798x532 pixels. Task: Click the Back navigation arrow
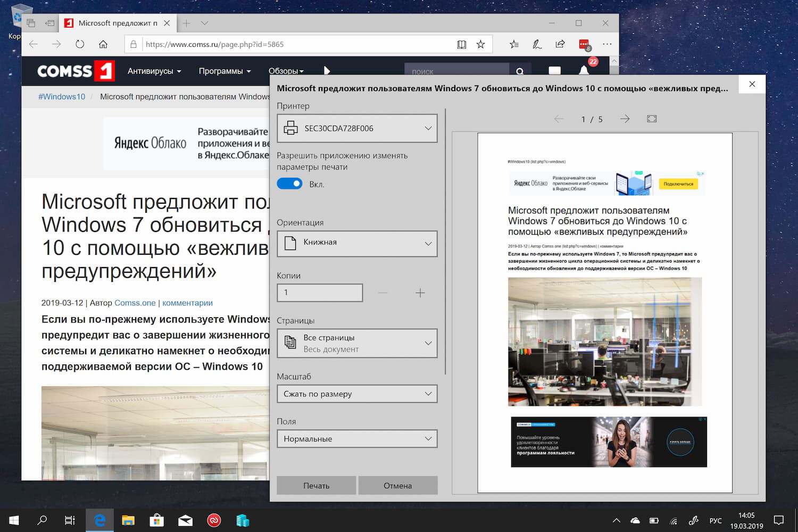click(x=33, y=44)
